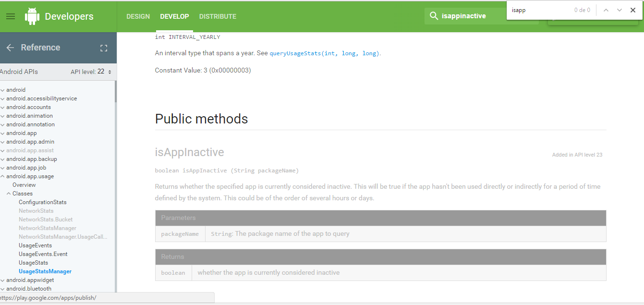Viewport: 644px width, 305px height.
Task: Open the DESIGN tab
Action: 138,16
